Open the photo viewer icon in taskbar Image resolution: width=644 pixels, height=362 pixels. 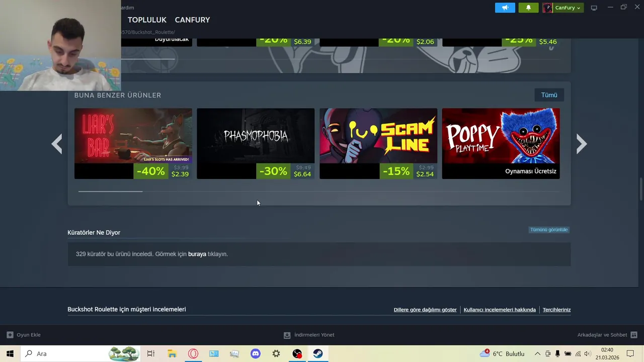(x=234, y=353)
